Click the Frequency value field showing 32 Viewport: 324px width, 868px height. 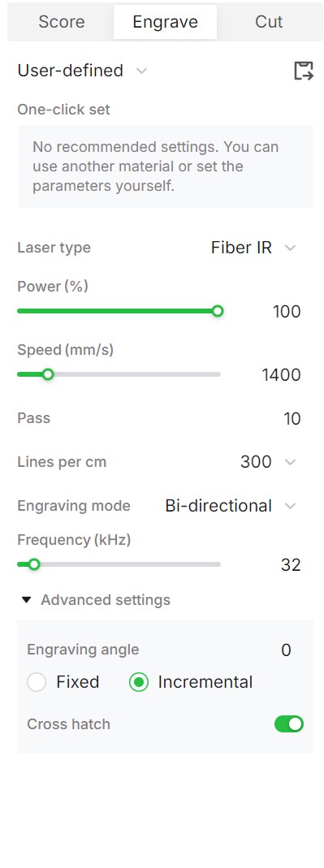[x=291, y=565]
